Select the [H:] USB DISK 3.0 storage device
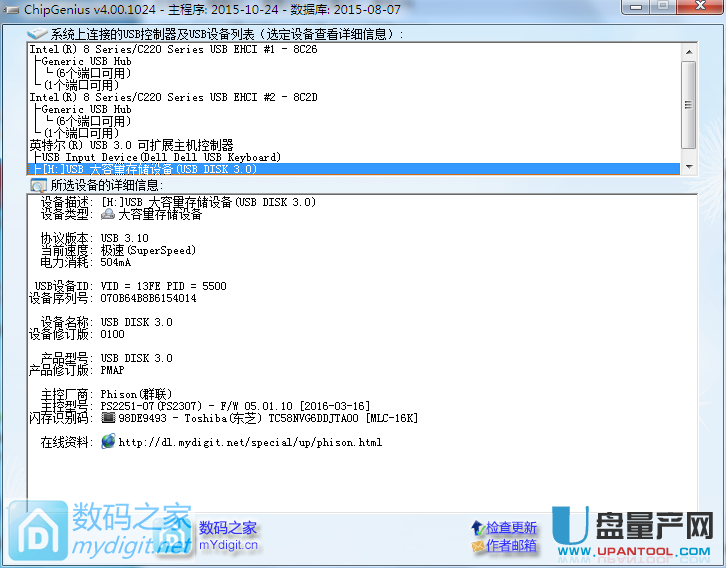 point(354,169)
